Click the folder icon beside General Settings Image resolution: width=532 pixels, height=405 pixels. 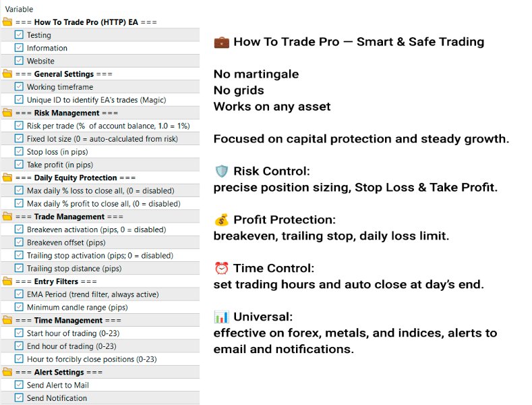[7, 74]
